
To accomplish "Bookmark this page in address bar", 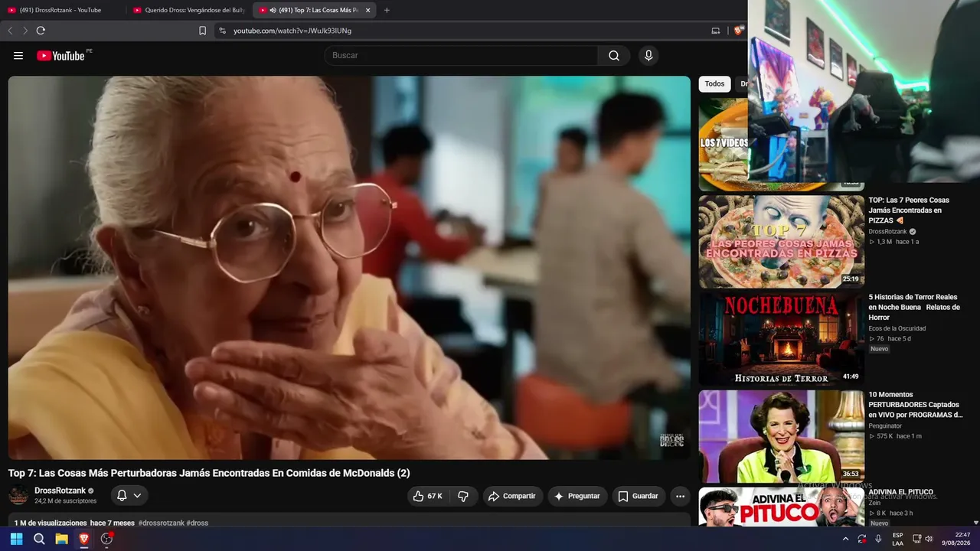I will click(x=202, y=31).
